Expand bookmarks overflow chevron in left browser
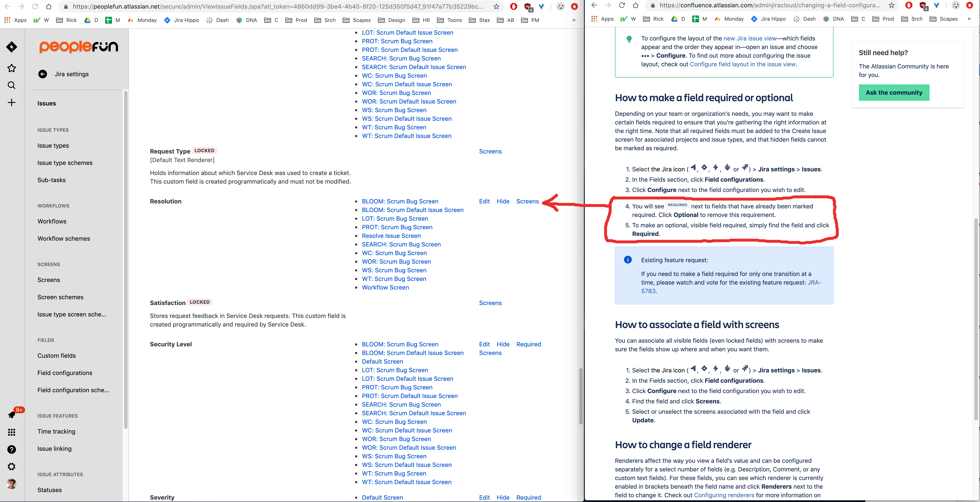This screenshot has width=980, height=502. (574, 20)
